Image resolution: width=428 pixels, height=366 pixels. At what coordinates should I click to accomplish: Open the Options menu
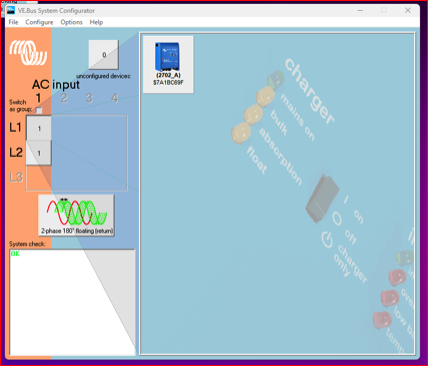click(71, 22)
